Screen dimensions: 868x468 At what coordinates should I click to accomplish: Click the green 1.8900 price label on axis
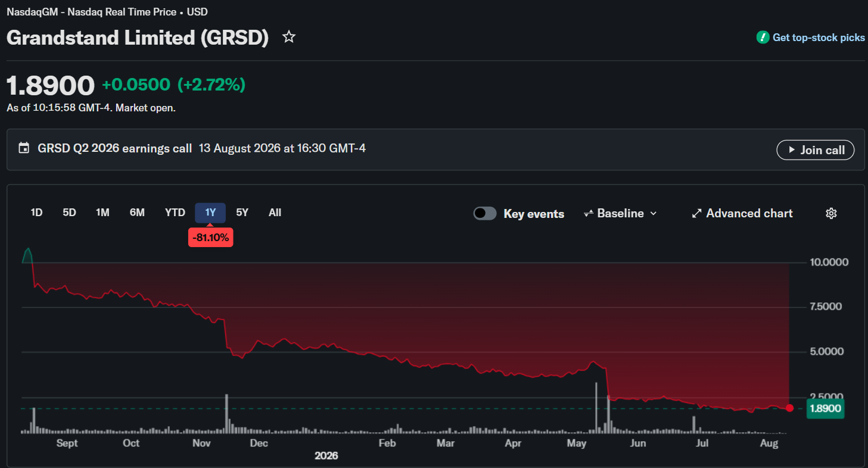click(x=825, y=408)
